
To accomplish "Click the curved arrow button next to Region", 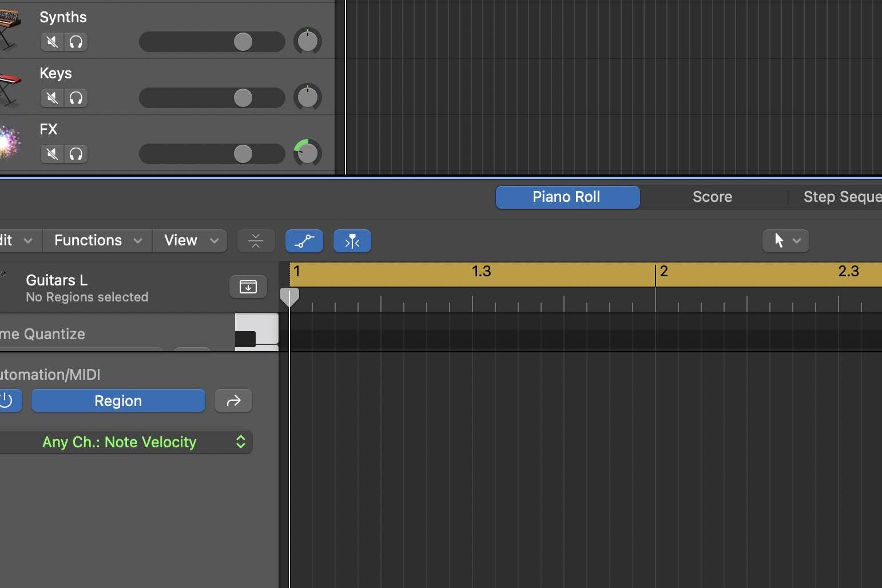I will [233, 400].
